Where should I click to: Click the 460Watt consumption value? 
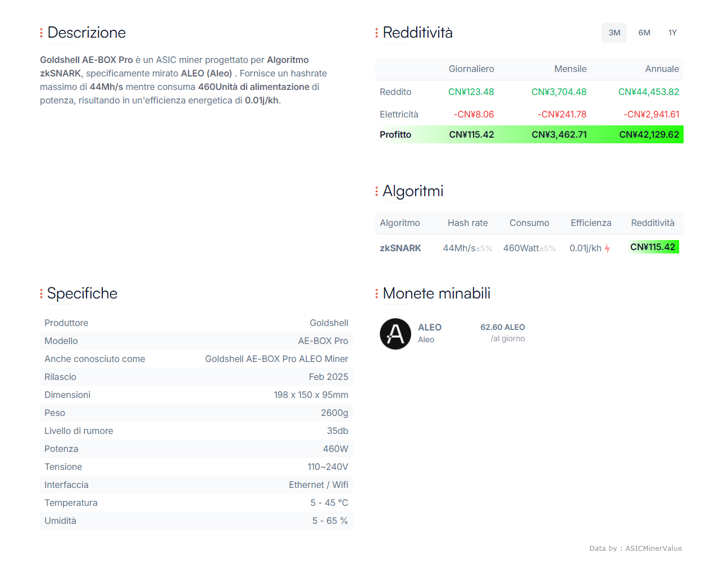[x=521, y=248]
